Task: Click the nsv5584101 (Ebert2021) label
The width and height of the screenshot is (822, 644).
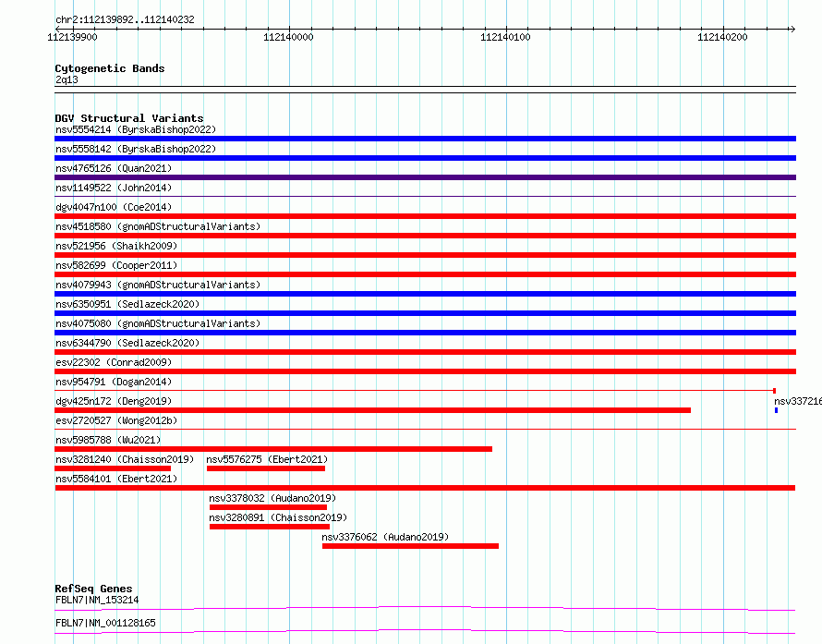Action: click(116, 479)
